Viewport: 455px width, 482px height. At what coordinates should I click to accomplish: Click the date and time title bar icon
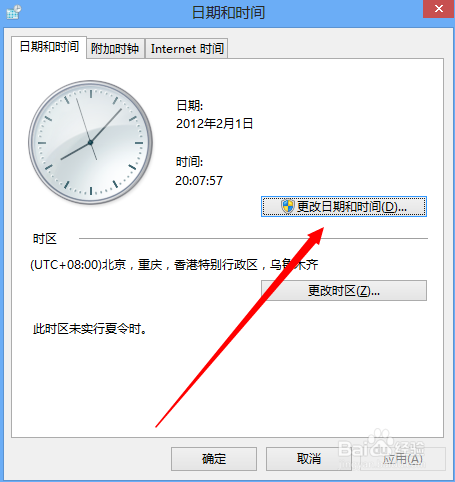point(14,12)
